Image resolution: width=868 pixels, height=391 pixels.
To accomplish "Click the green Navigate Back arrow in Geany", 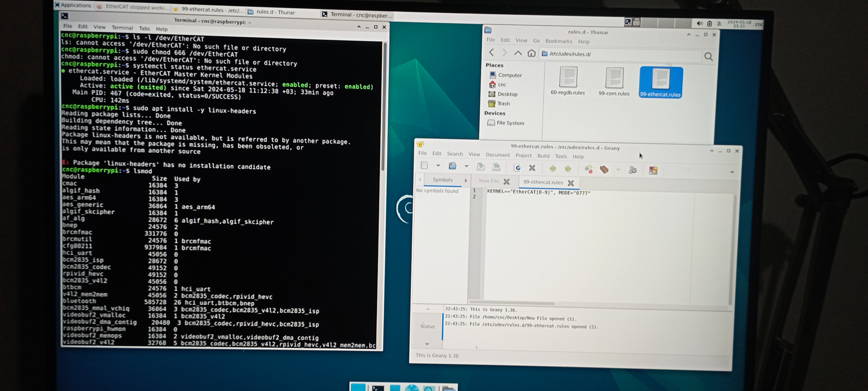I will pyautogui.click(x=553, y=168).
